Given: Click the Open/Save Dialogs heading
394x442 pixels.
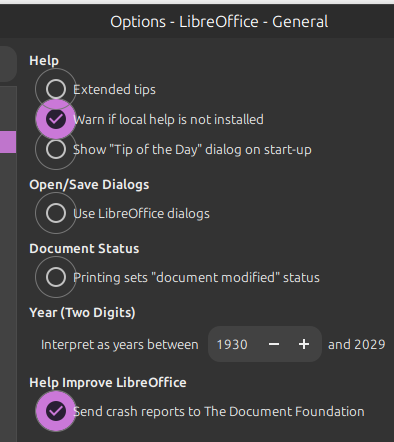Looking at the screenshot, I should [89, 185].
